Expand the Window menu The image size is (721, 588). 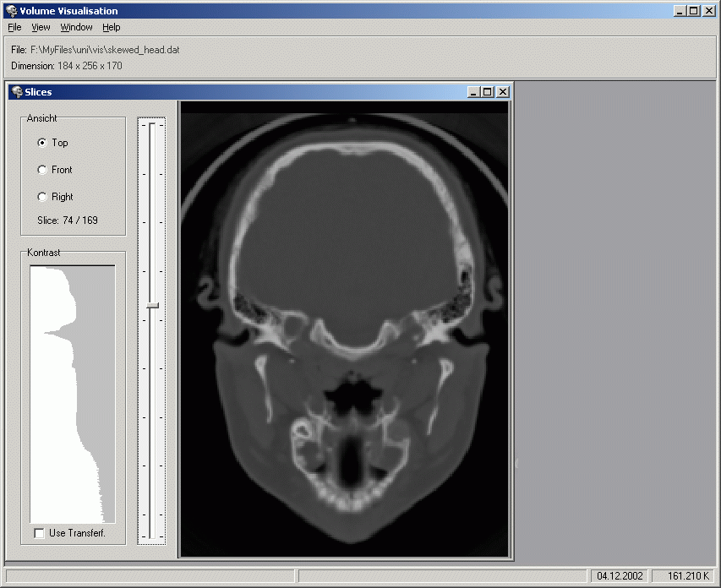(x=76, y=27)
